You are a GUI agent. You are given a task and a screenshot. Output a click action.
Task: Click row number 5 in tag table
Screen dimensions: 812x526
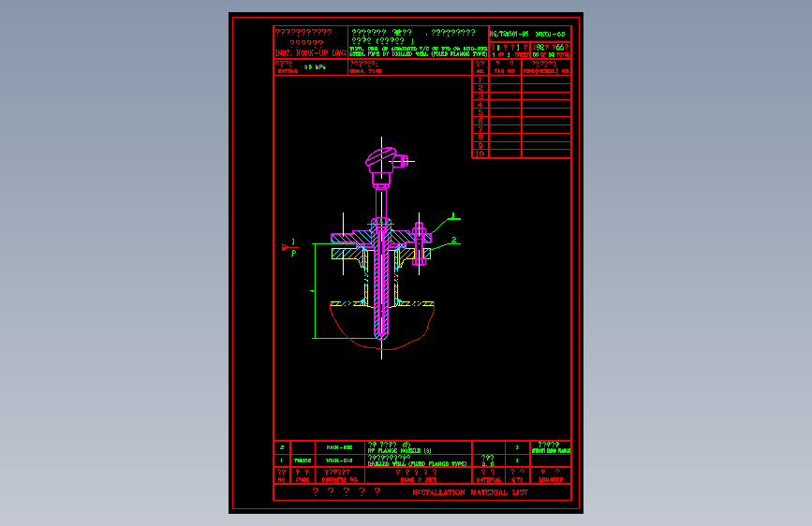coord(480,112)
